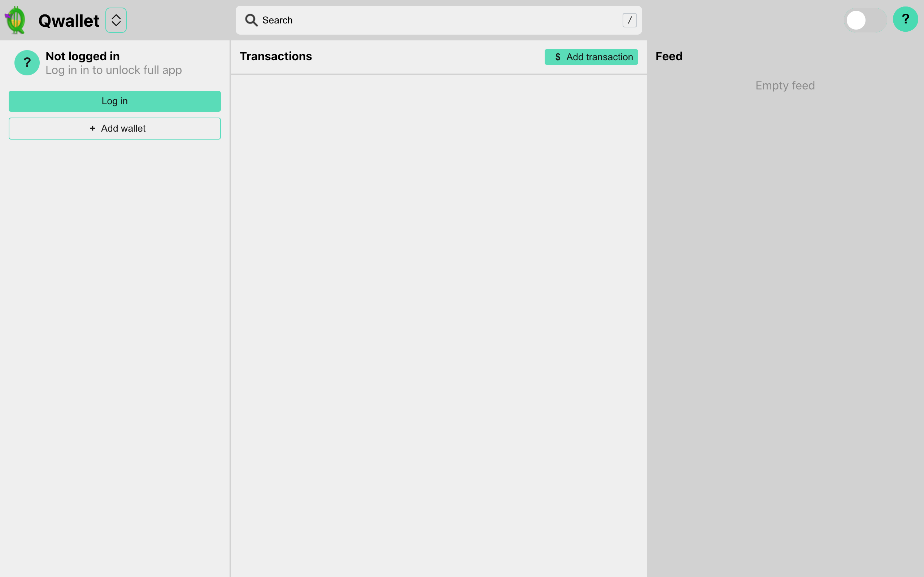The width and height of the screenshot is (924, 577).
Task: Click the Qwallet harp logo icon
Action: tap(15, 20)
